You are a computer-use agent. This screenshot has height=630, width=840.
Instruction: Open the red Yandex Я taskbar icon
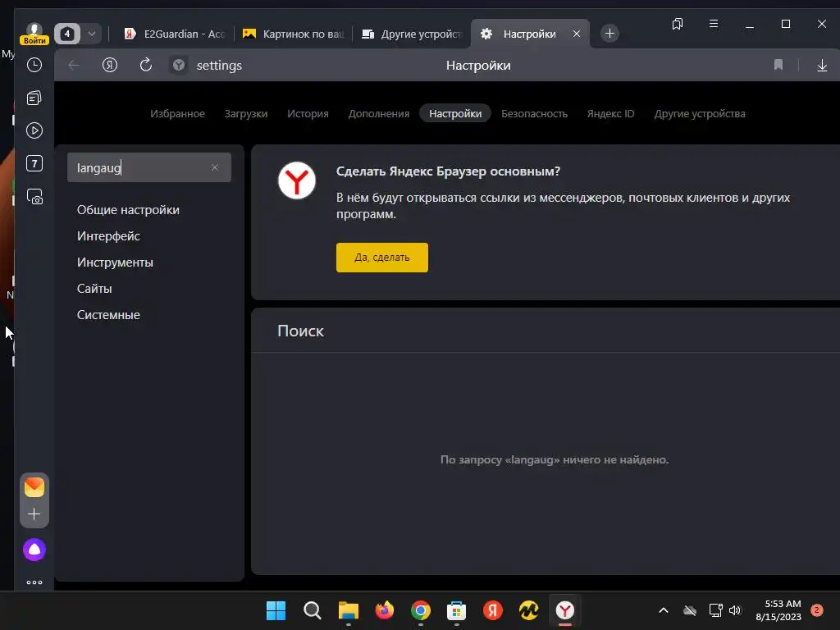click(x=493, y=610)
